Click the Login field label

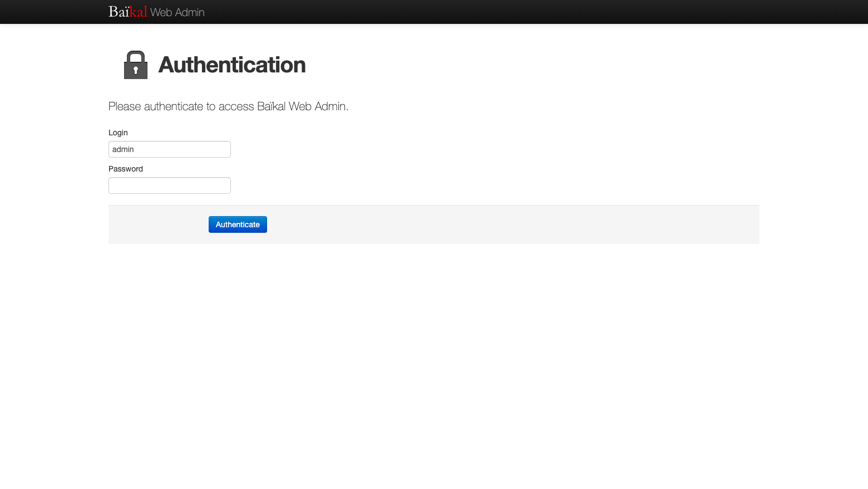(x=118, y=133)
